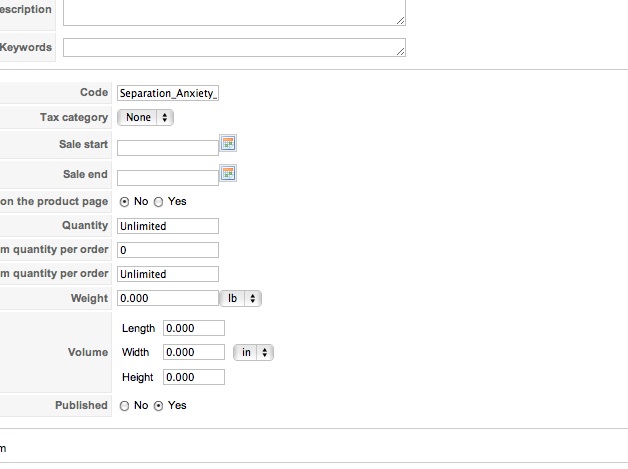Click the Keywords text area
628x469 pixels.
234,47
